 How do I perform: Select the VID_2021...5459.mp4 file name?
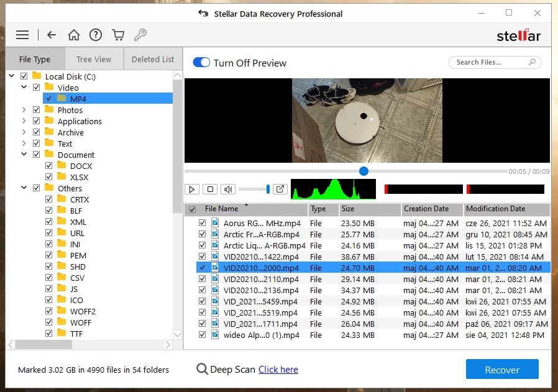click(x=260, y=301)
